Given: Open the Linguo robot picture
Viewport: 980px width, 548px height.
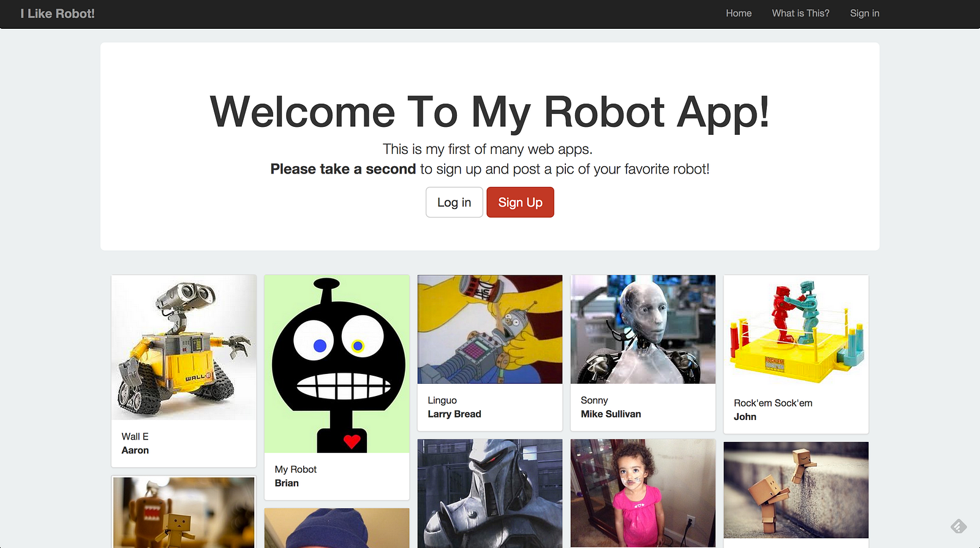Looking at the screenshot, I should [490, 329].
